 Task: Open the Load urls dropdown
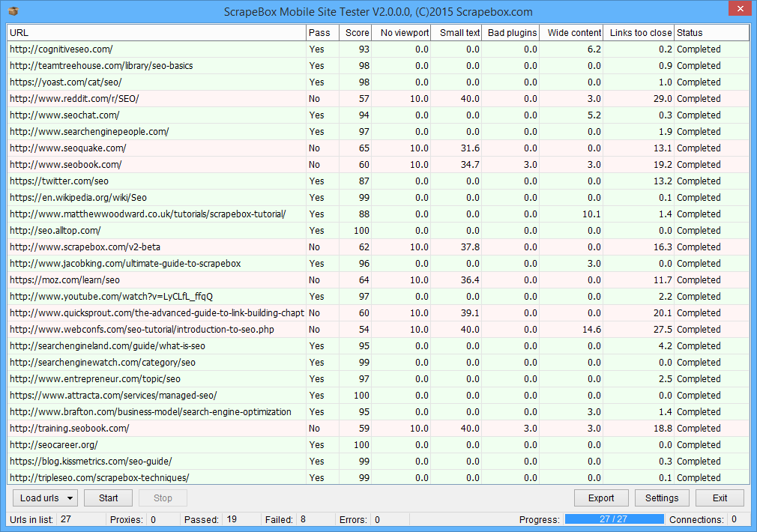pyautogui.click(x=45, y=498)
